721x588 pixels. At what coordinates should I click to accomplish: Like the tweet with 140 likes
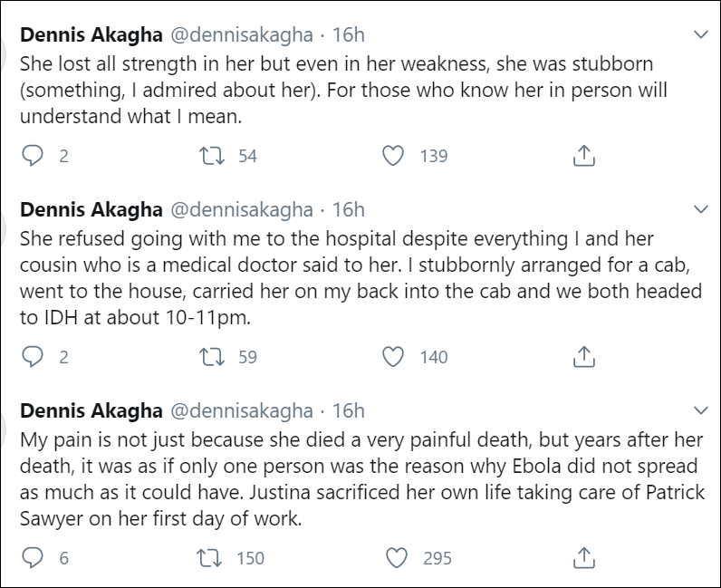coord(392,357)
